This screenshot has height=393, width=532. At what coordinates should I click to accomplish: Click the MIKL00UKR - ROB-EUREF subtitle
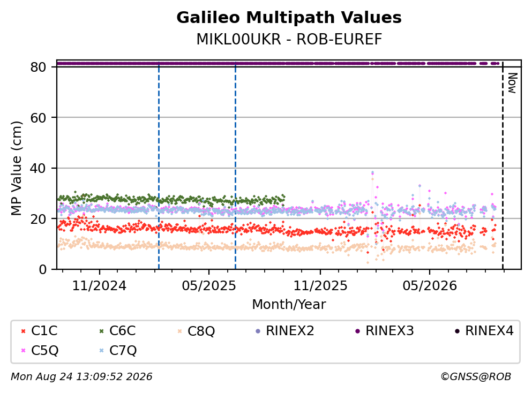click(x=289, y=39)
